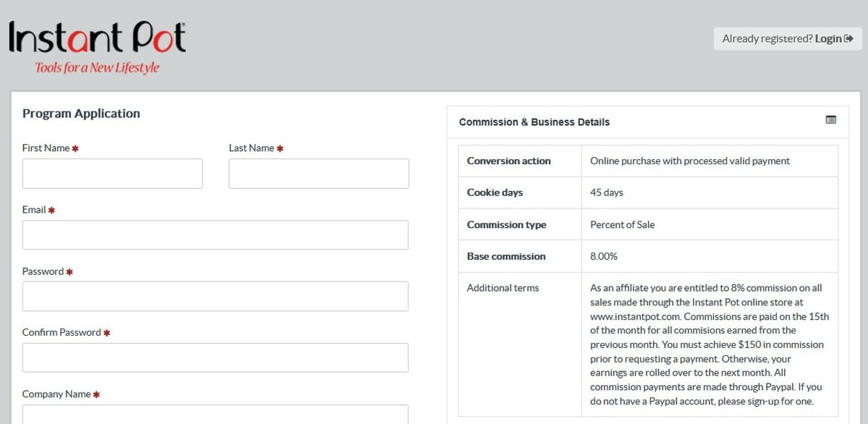Activate the Company Name field

[216, 415]
